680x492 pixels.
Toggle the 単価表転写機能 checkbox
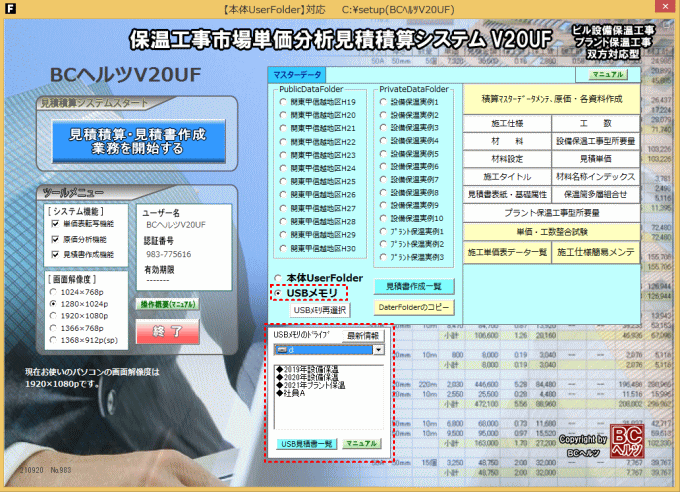tap(53, 224)
